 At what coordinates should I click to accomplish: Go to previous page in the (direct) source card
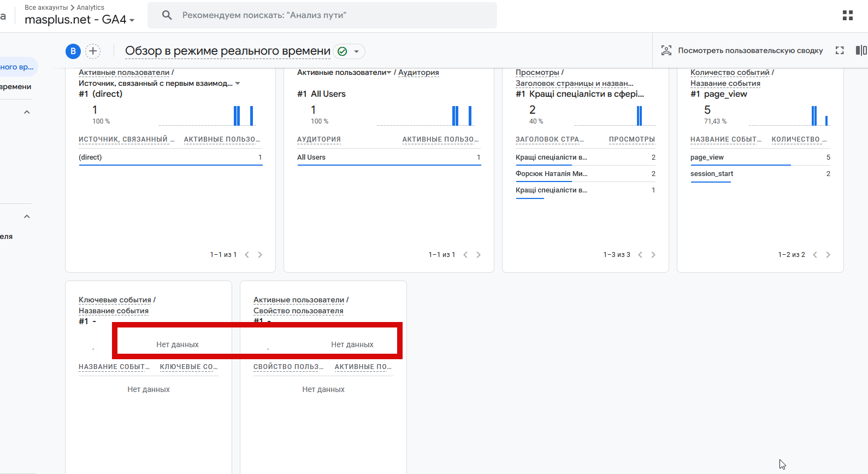(x=247, y=255)
